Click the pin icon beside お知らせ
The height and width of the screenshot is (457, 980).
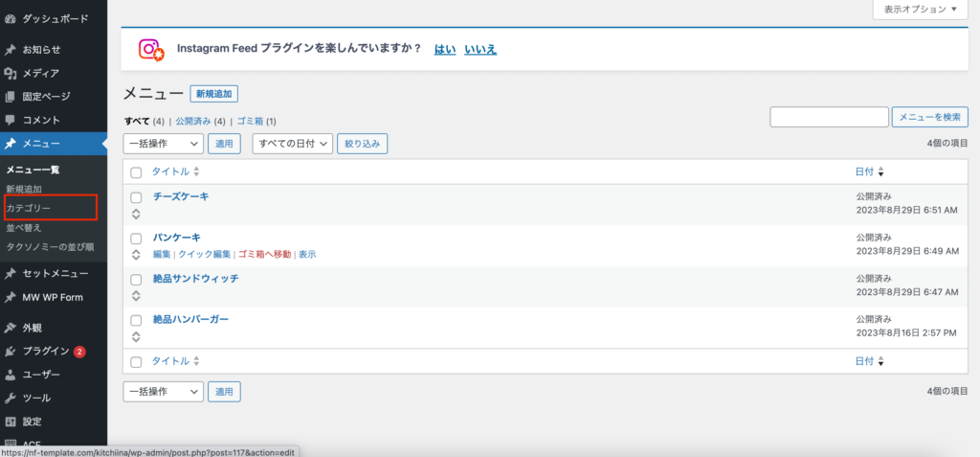[x=10, y=50]
